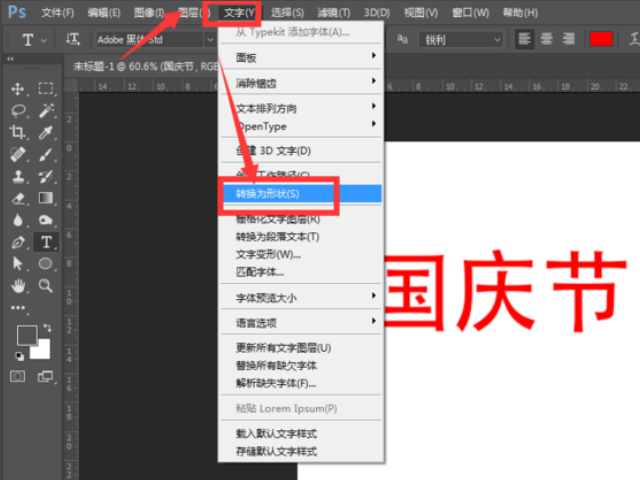Image resolution: width=640 pixels, height=480 pixels.
Task: Choose 转换为形状(S) menu item
Action: (301, 193)
